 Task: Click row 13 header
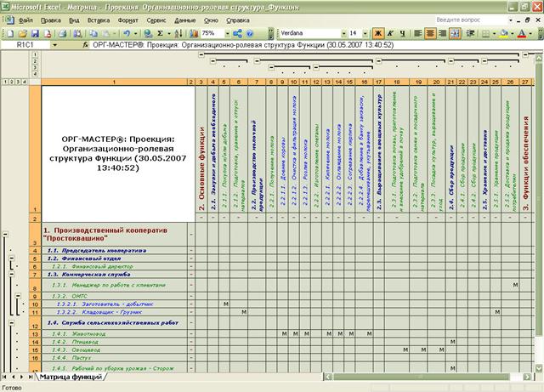pyautogui.click(x=35, y=334)
